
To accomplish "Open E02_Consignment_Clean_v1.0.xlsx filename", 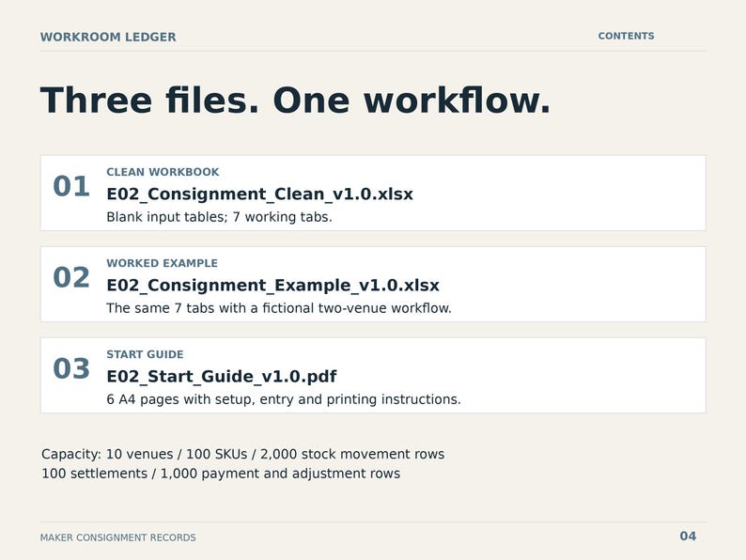I will [259, 194].
